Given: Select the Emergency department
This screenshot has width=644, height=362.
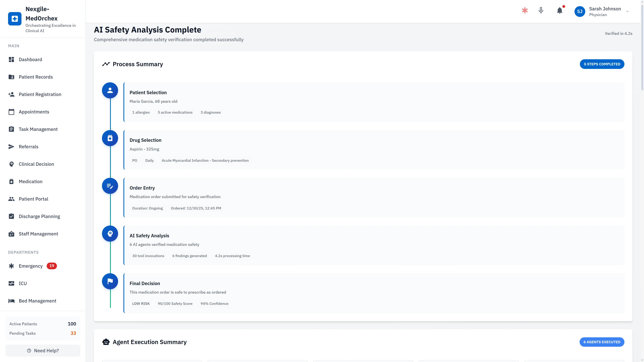Looking at the screenshot, I should tap(31, 266).
